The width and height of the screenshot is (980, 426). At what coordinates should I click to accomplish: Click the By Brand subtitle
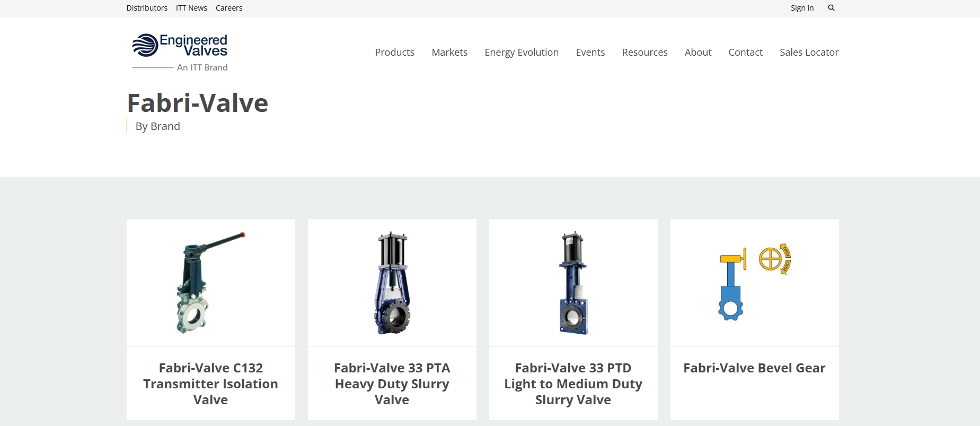(157, 126)
